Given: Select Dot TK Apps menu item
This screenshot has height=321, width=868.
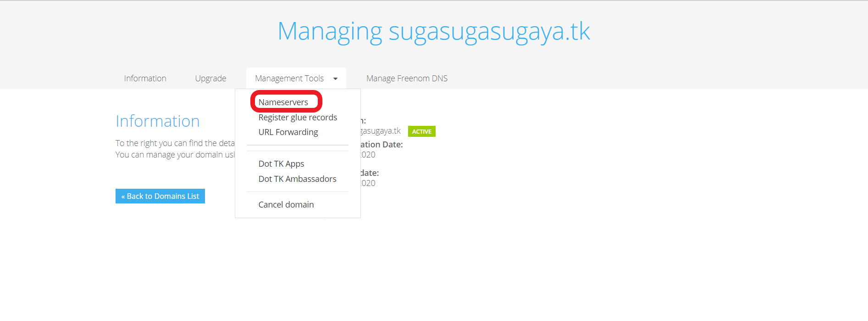Looking at the screenshot, I should [x=281, y=164].
